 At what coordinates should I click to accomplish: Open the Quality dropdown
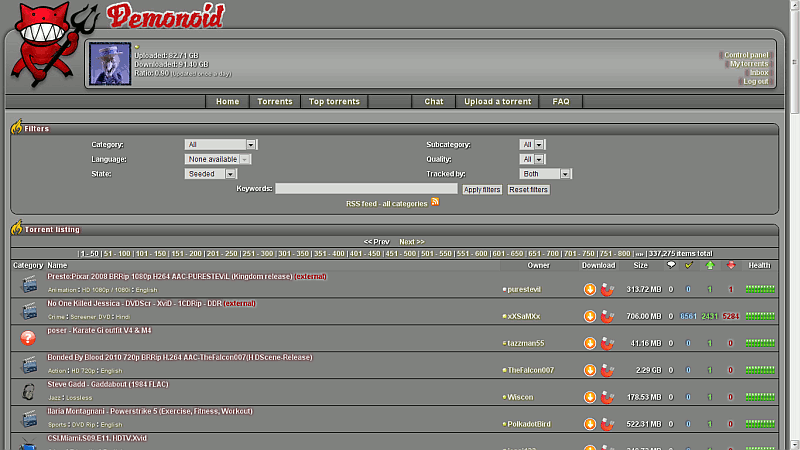pos(532,159)
